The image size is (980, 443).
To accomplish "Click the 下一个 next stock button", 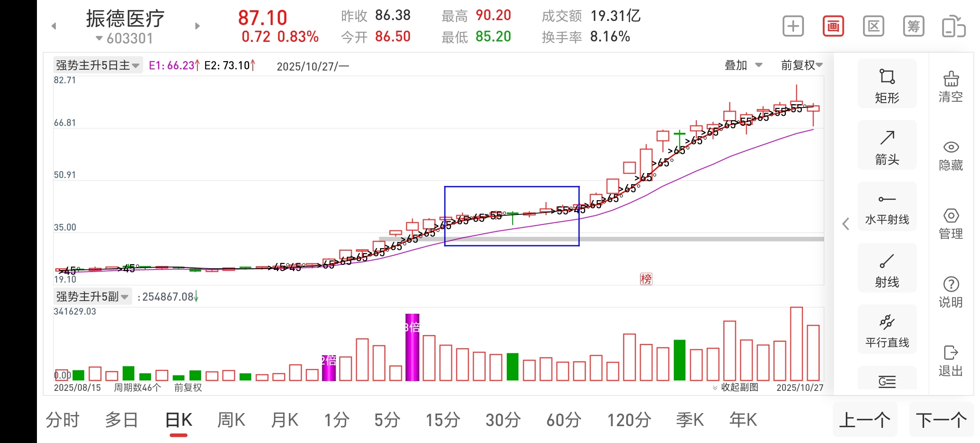I will [941, 420].
